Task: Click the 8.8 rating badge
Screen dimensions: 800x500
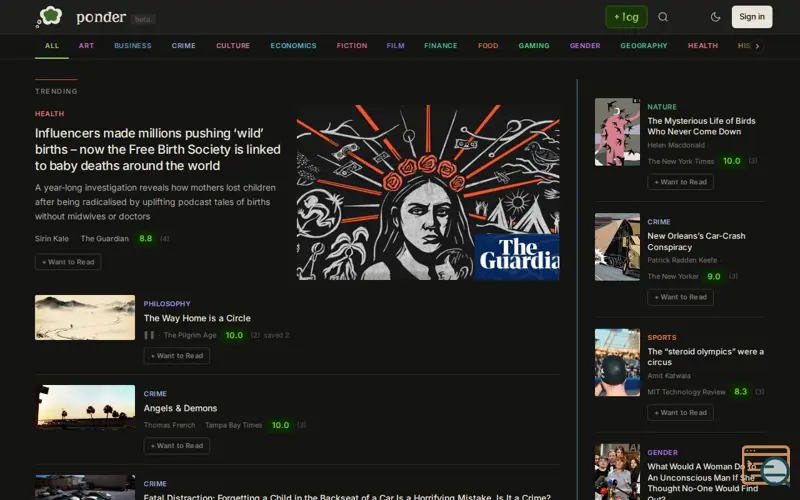Action: [x=145, y=238]
